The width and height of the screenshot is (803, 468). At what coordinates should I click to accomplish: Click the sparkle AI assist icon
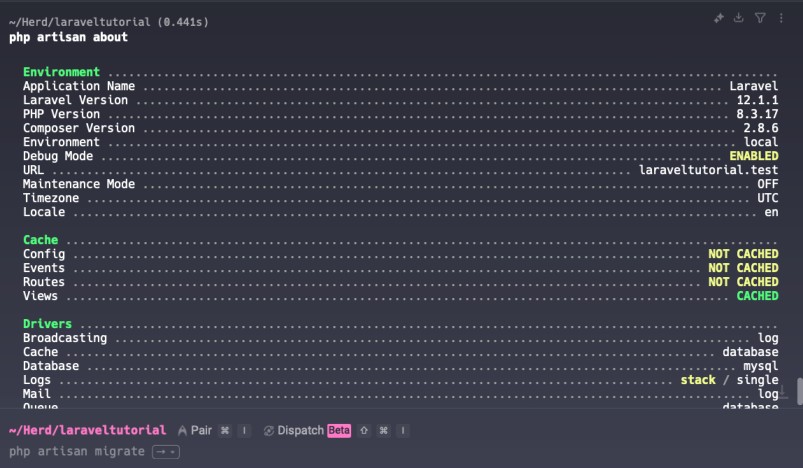point(719,18)
